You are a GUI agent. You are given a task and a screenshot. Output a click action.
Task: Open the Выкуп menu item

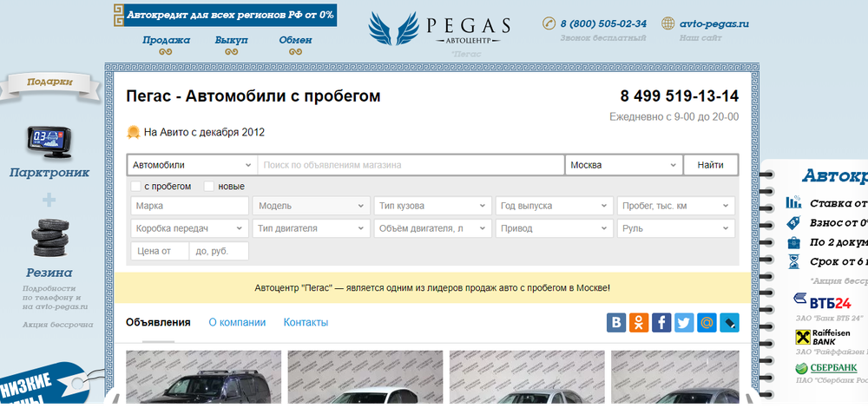232,40
